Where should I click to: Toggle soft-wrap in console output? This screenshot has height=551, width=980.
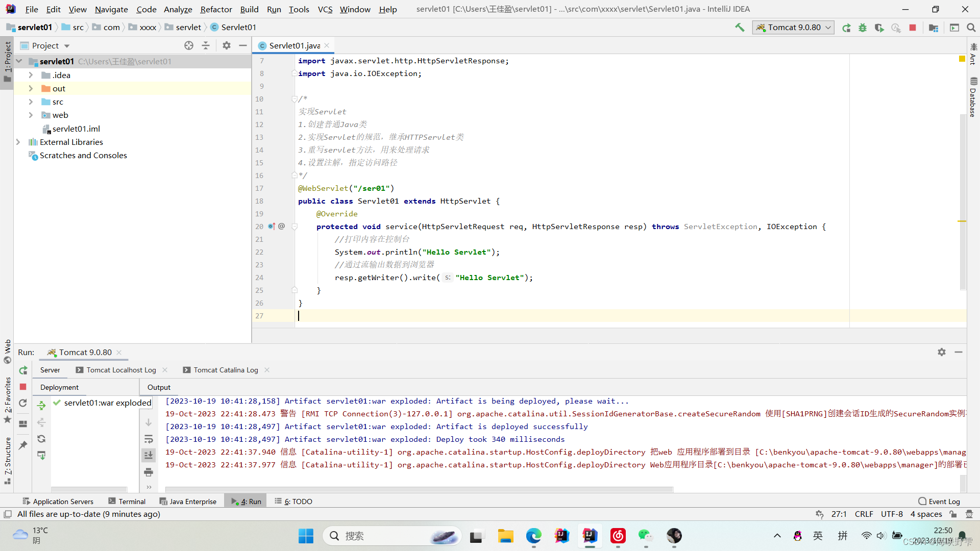pyautogui.click(x=149, y=439)
